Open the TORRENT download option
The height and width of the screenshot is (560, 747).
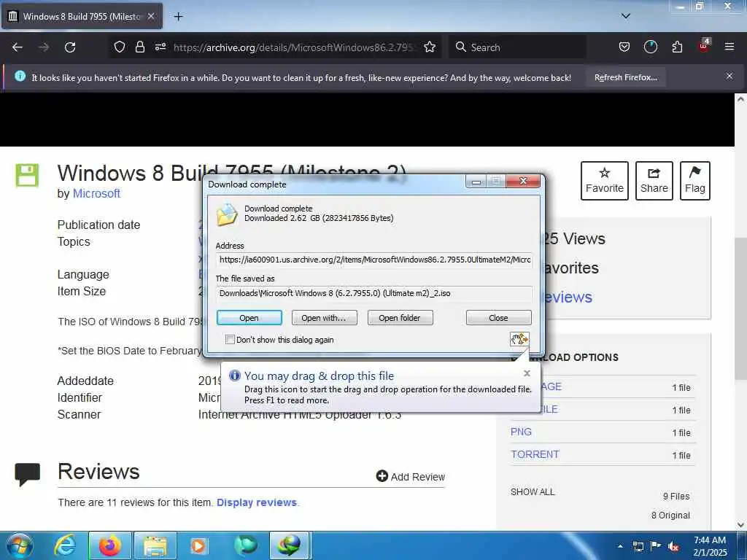(535, 454)
